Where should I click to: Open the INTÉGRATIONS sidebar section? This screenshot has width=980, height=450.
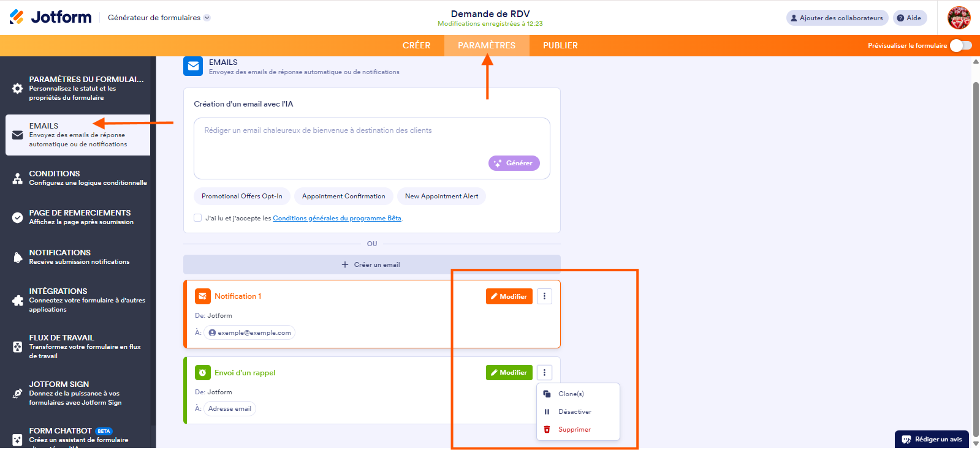click(78, 300)
